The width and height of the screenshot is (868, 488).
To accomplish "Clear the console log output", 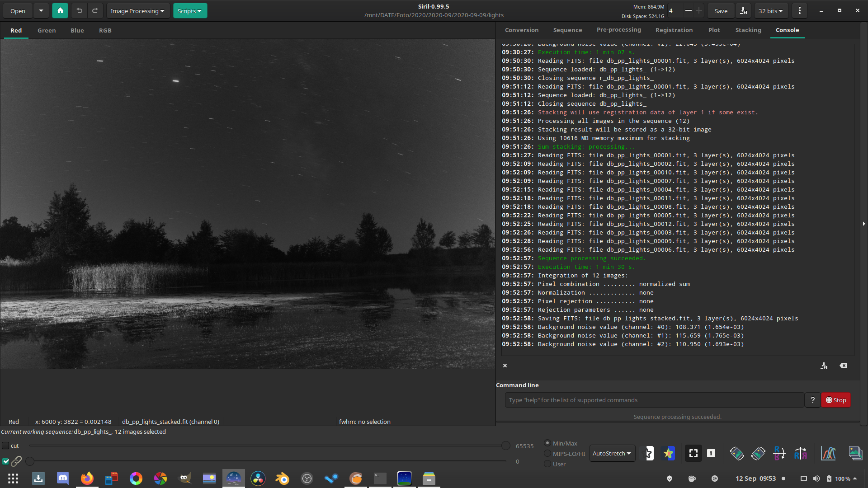I will click(x=843, y=366).
